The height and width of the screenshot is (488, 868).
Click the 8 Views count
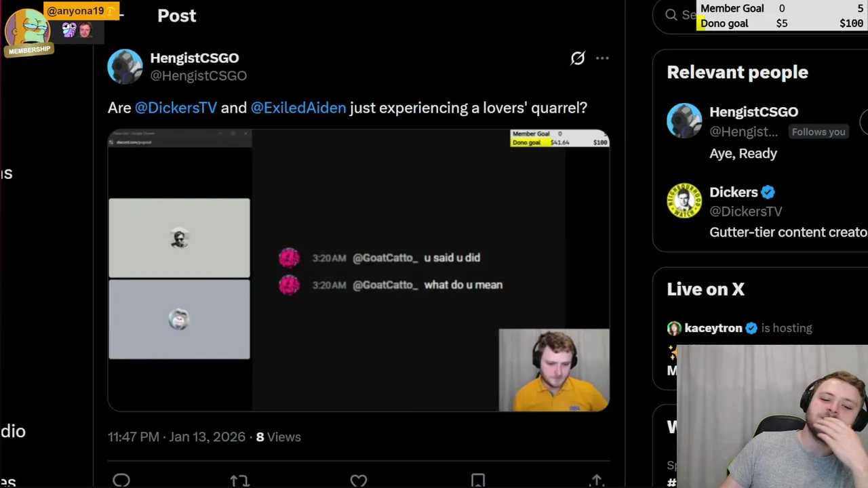(278, 437)
